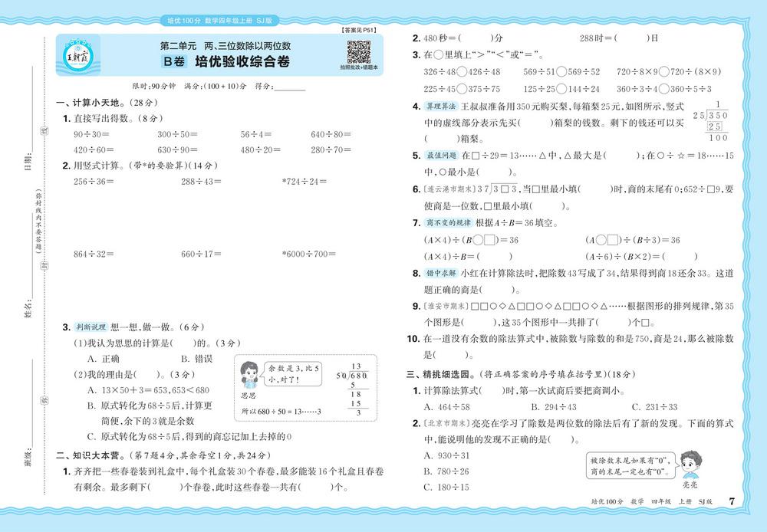
Task: Choose option A. 930÷31
Action: [x=446, y=455]
